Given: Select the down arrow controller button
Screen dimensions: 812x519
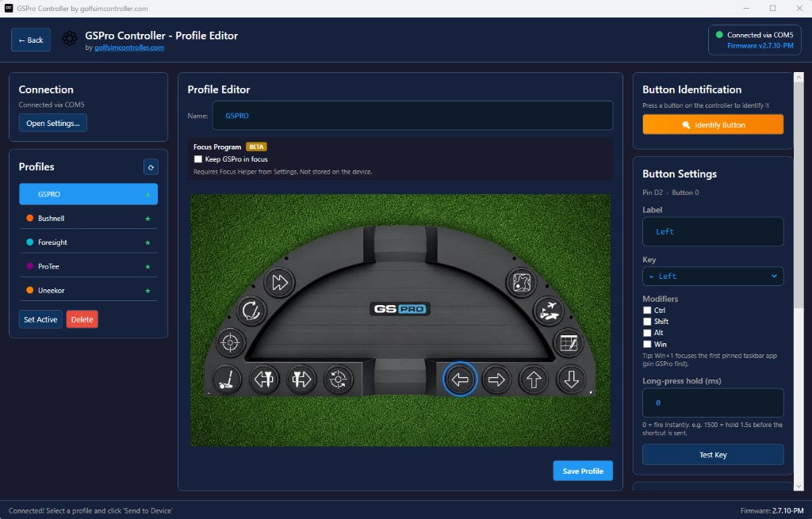Looking at the screenshot, I should point(571,380).
